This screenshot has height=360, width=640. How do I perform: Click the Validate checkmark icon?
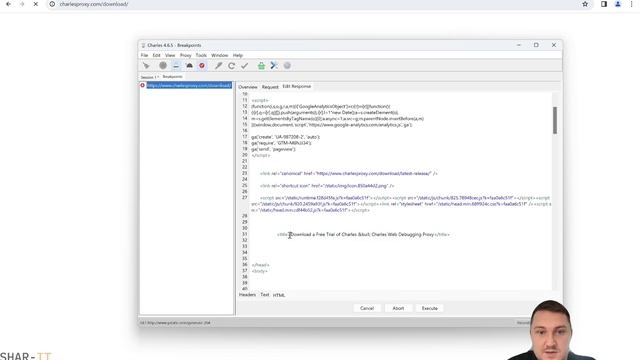(244, 66)
